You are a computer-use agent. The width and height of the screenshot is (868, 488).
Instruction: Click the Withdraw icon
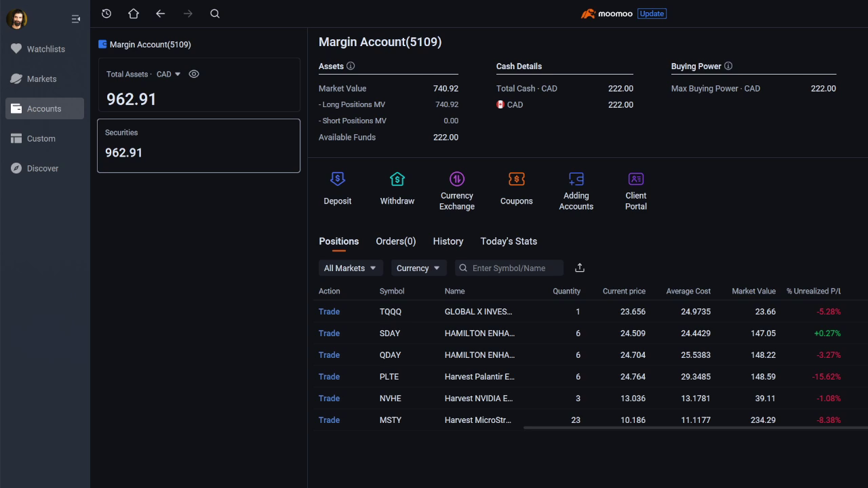397,180
